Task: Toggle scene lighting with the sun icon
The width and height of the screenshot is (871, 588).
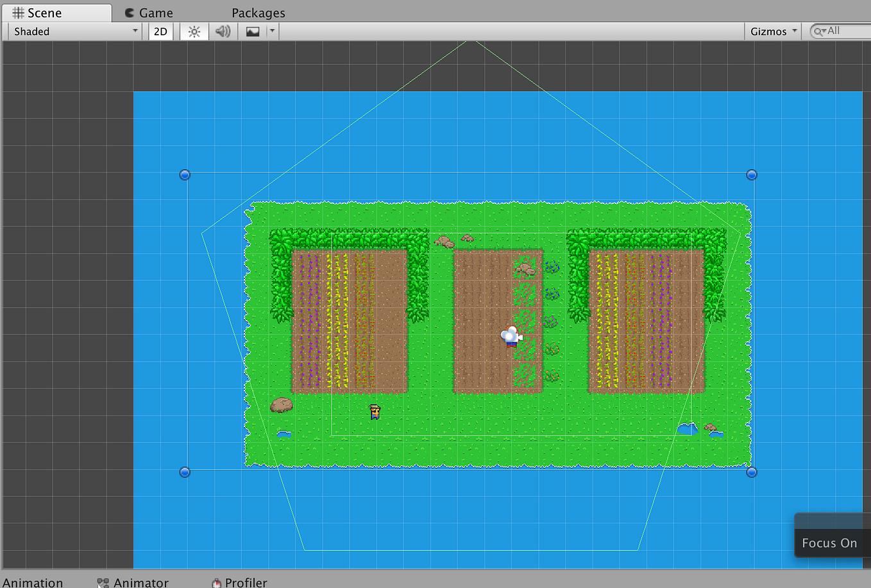Action: tap(194, 31)
